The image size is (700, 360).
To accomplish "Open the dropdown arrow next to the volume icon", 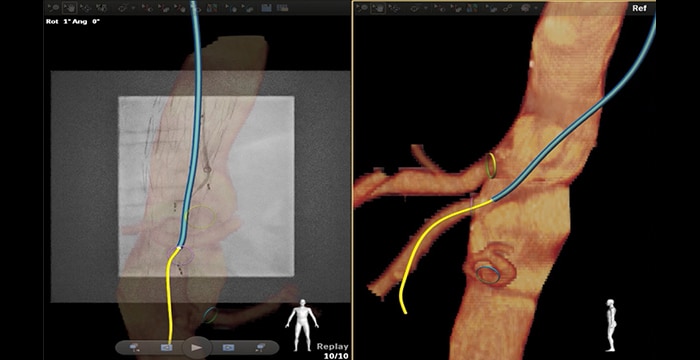I will (536, 8).
